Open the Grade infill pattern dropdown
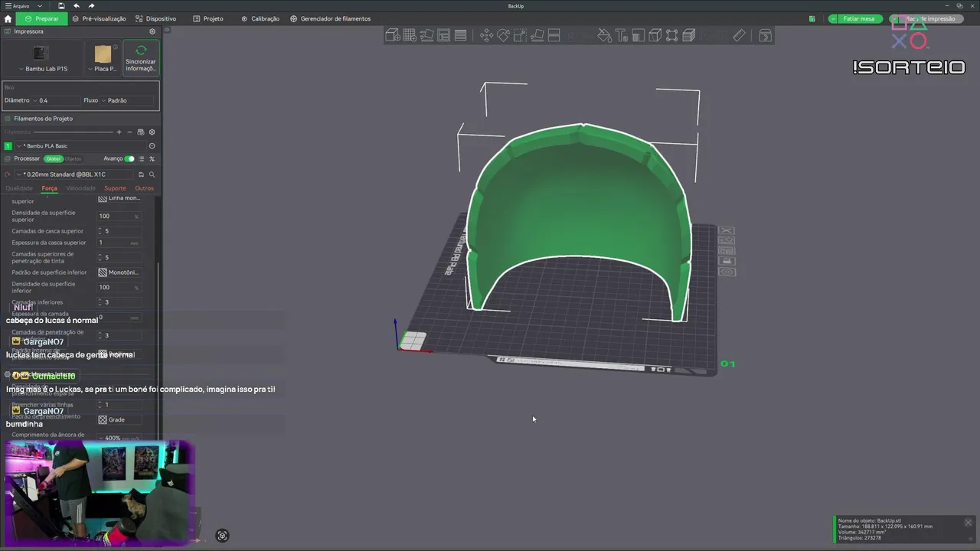 [x=119, y=419]
